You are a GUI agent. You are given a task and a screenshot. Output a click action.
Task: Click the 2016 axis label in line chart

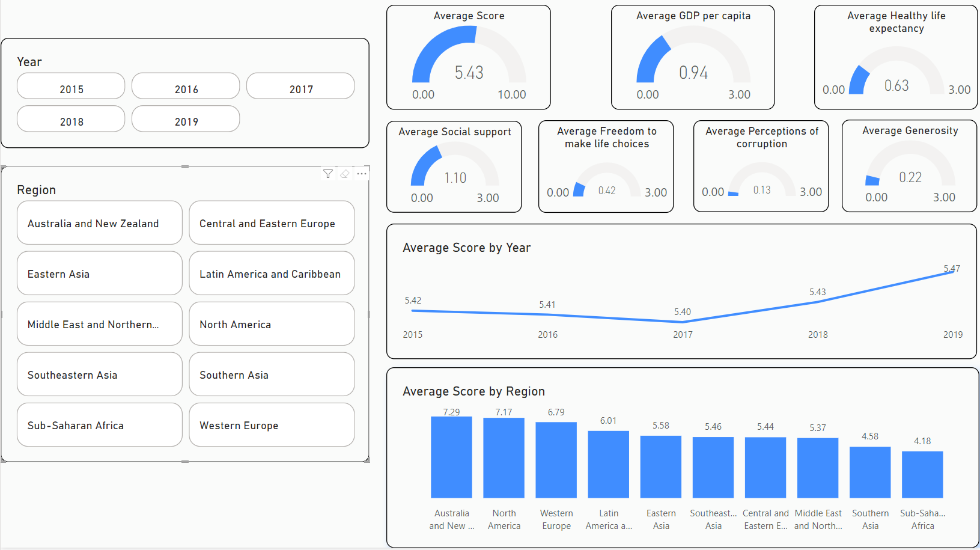point(547,335)
